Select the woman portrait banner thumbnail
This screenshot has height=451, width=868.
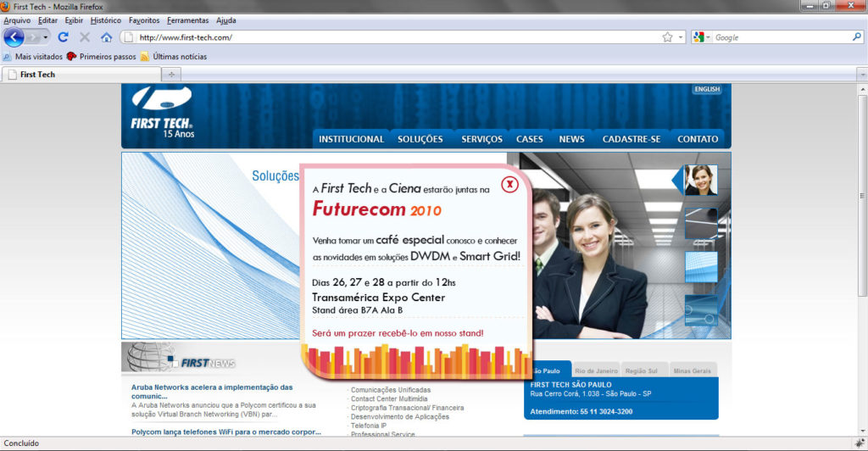click(701, 180)
